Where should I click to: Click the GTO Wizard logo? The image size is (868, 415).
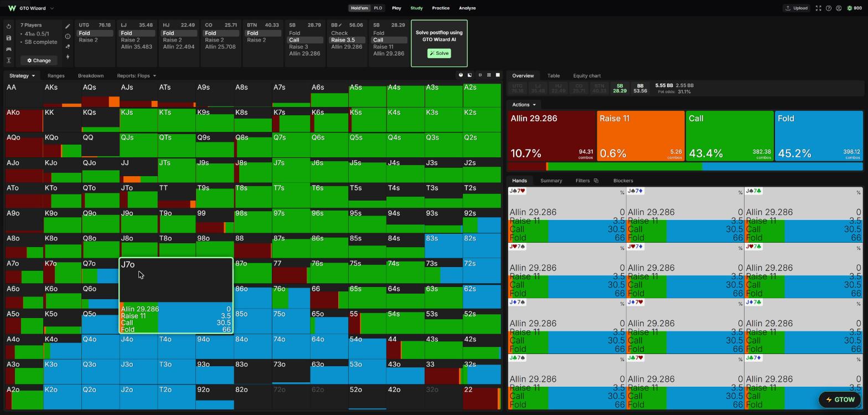point(12,8)
